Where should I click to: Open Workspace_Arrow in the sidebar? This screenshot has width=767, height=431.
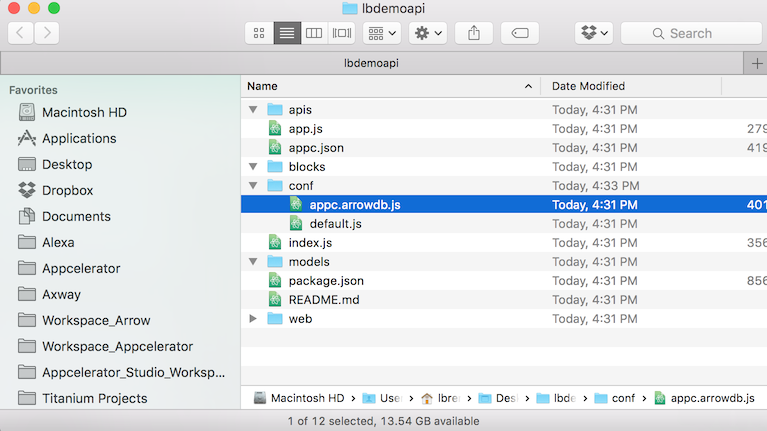point(84,320)
